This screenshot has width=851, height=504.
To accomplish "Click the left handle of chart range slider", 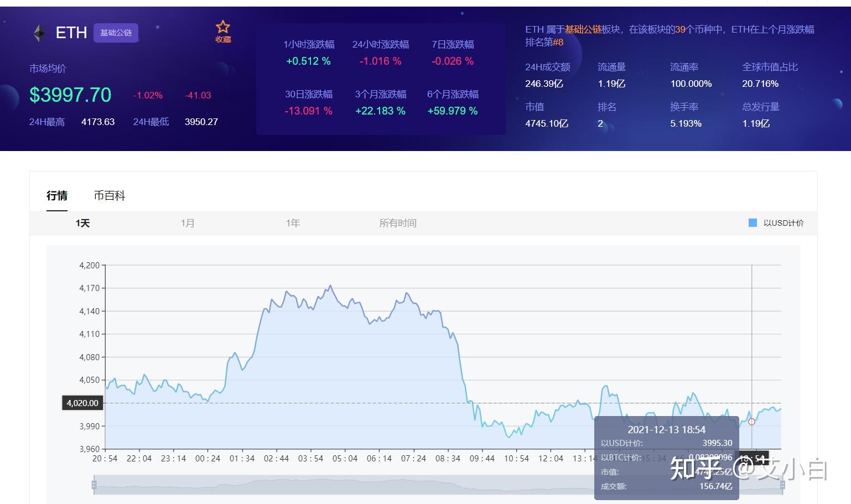I will (94, 485).
